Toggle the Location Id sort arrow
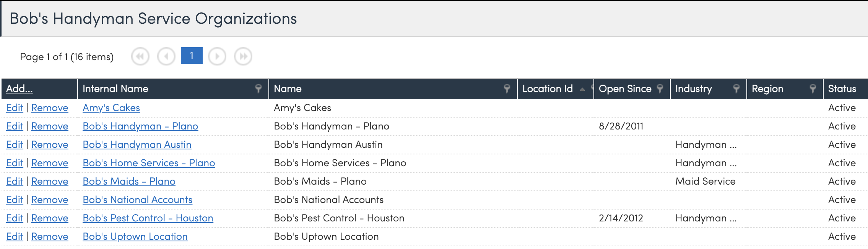The image size is (868, 249). (582, 89)
